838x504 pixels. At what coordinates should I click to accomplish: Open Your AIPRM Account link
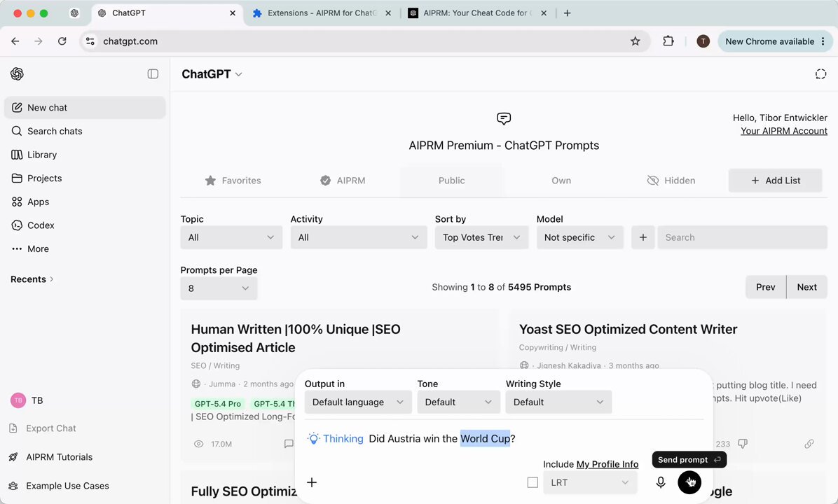click(x=783, y=131)
